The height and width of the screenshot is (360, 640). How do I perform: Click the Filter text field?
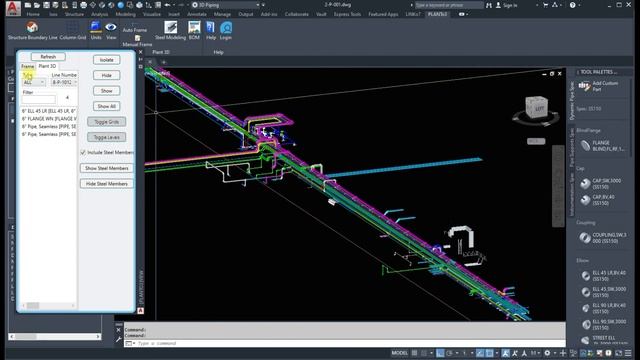39,99
